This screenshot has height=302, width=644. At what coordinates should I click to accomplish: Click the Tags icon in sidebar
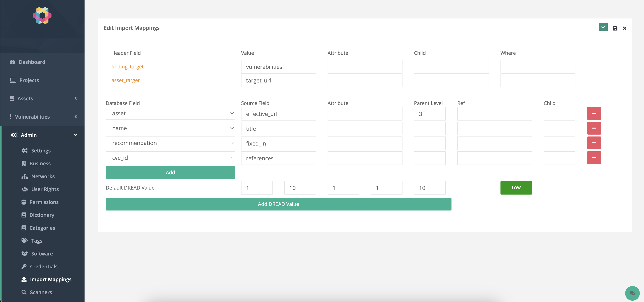[x=25, y=240]
